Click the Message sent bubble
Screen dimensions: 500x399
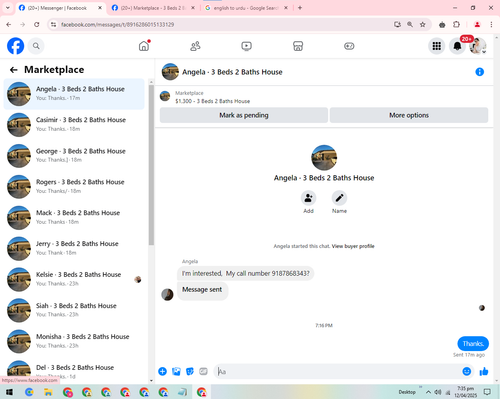(x=202, y=290)
